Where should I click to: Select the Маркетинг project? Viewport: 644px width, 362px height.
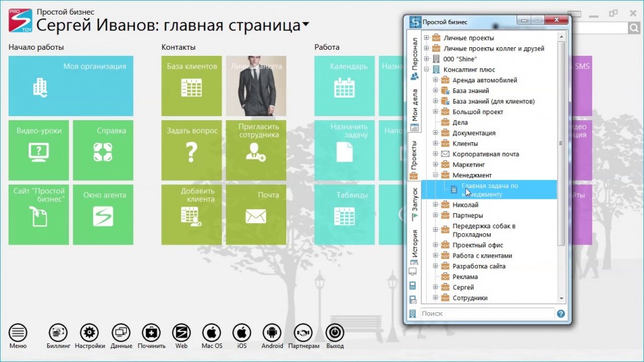(x=469, y=164)
